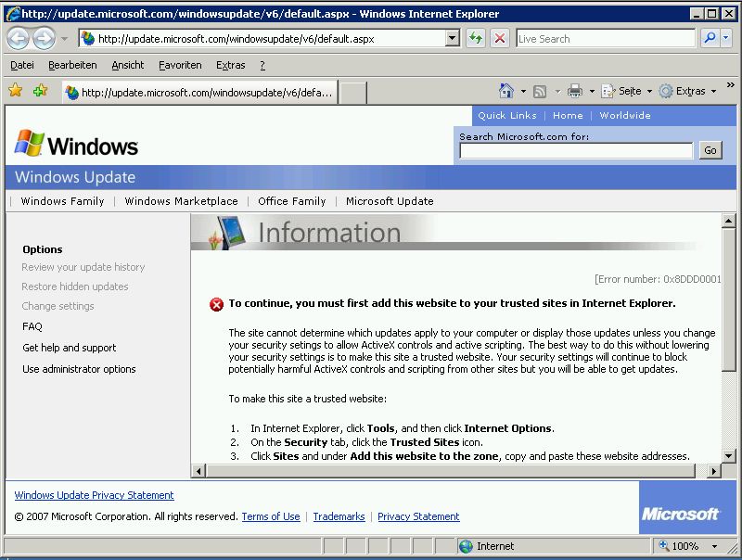
Task: Open the recent pages dropdown arrow
Action: 64,39
